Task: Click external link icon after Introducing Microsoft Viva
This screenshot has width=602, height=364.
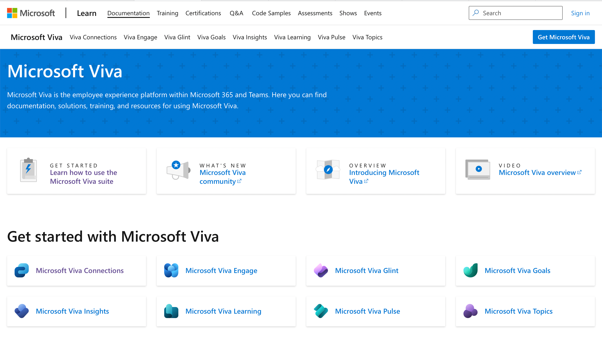Action: coord(366,181)
